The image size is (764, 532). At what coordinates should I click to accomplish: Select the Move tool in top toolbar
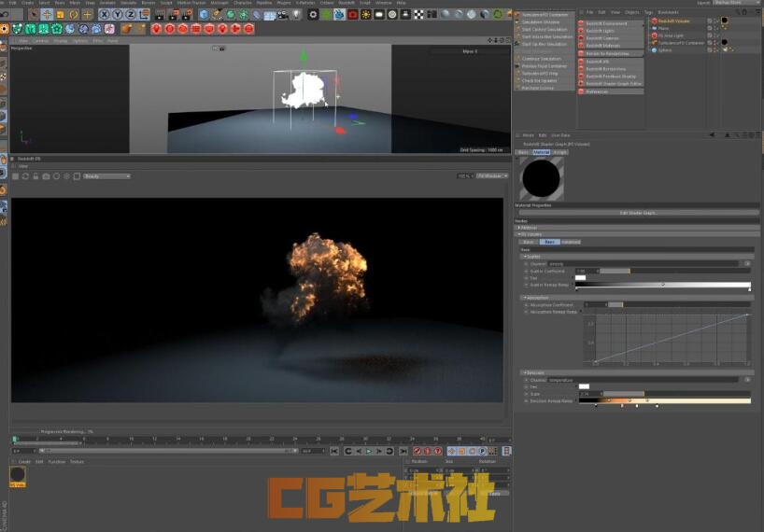click(47, 15)
